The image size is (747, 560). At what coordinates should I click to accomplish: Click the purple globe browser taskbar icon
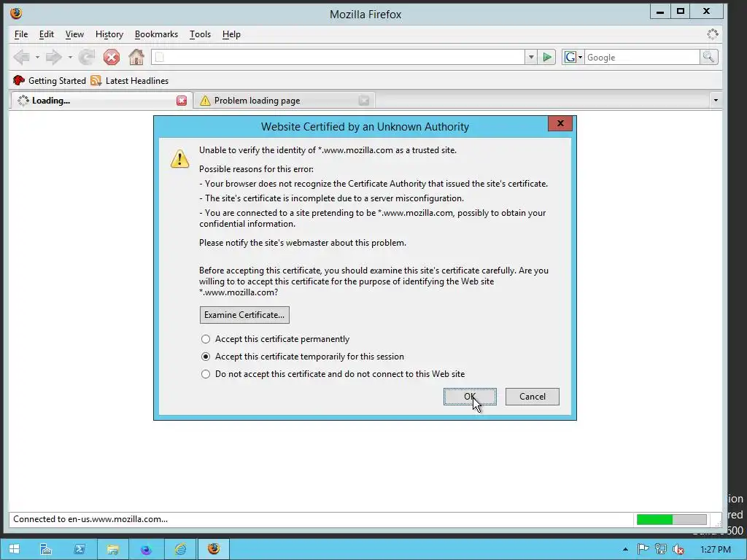coord(146,549)
